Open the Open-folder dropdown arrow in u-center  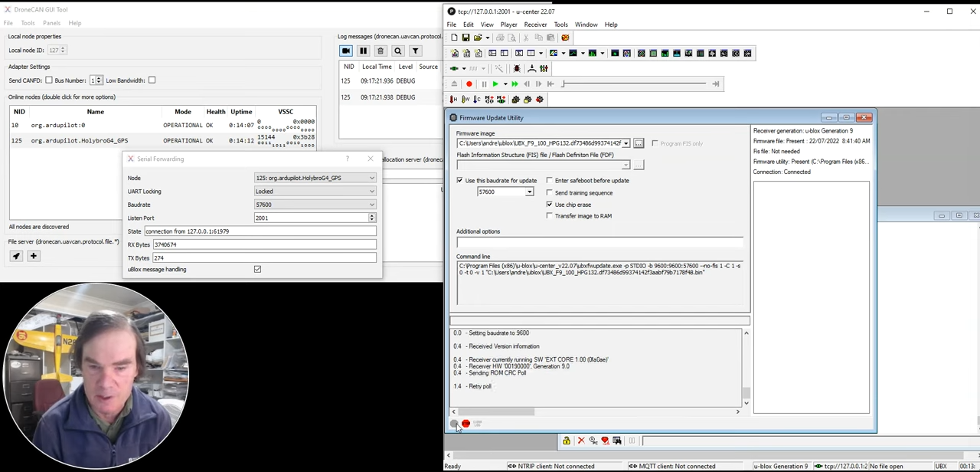pyautogui.click(x=486, y=38)
